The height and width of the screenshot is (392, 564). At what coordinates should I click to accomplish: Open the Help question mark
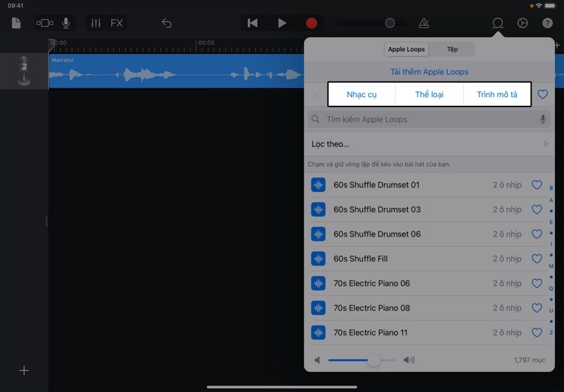pyautogui.click(x=547, y=23)
